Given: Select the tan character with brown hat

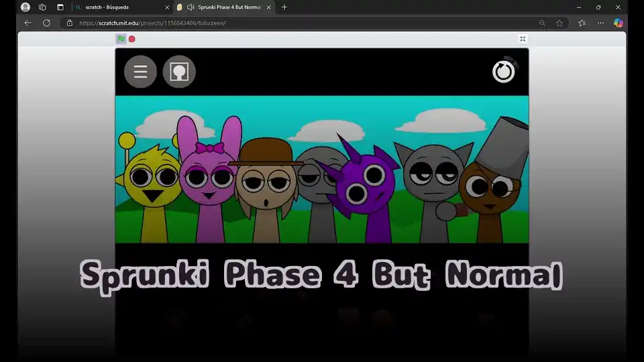Looking at the screenshot, I should [266, 189].
